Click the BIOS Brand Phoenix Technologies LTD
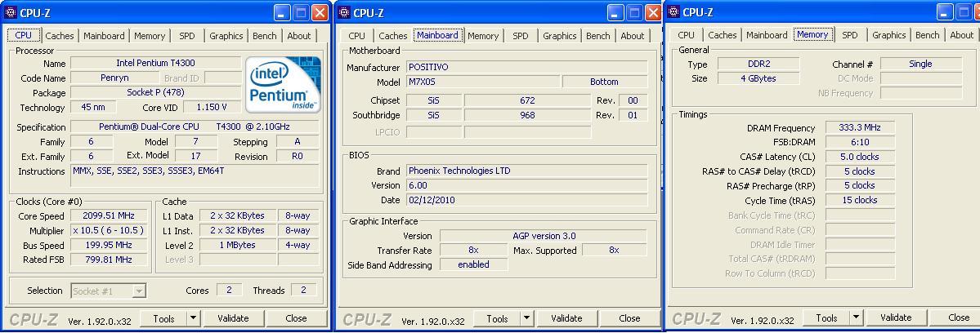 527,171
